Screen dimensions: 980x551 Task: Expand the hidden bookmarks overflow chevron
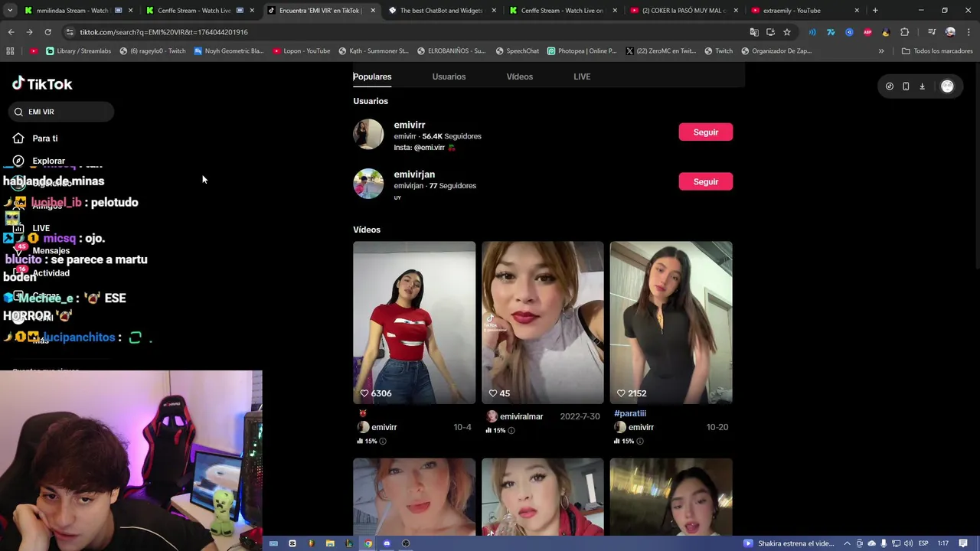pos(881,51)
